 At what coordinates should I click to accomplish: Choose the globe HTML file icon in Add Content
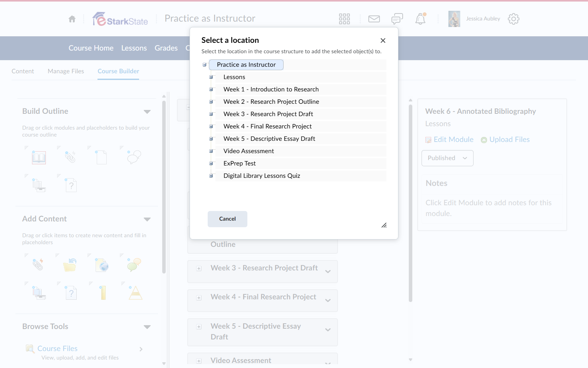coord(102,265)
